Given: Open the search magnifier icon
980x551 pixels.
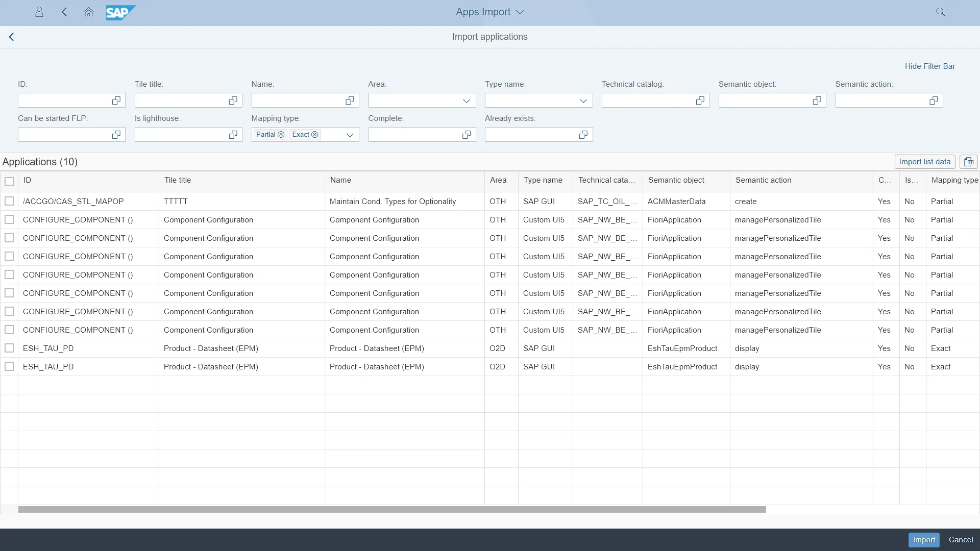Looking at the screenshot, I should pos(941,12).
